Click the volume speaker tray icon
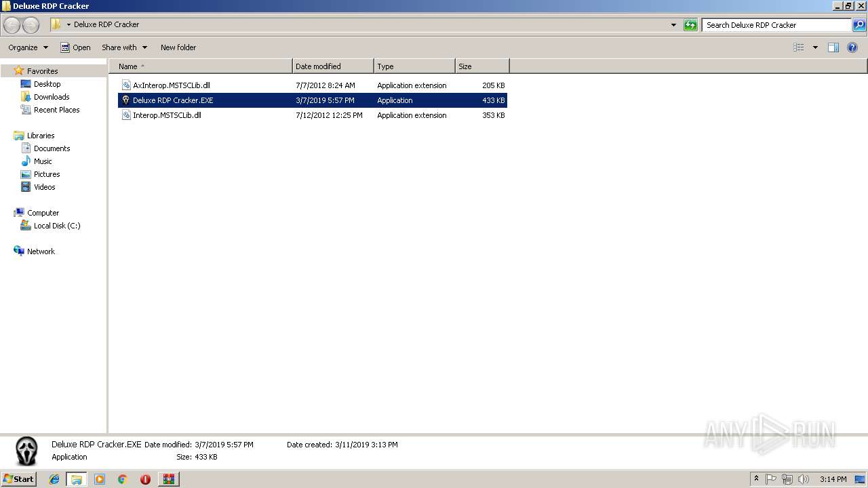Viewport: 868px width, 488px height. pos(804,479)
